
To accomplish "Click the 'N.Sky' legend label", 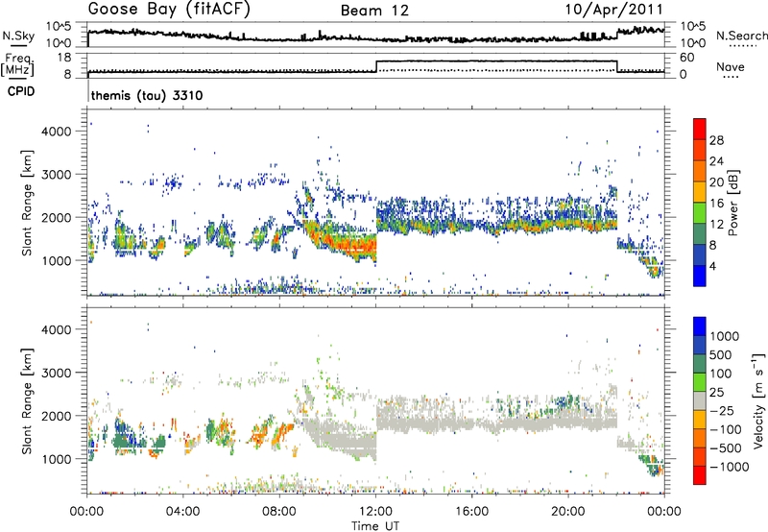I will click(x=18, y=36).
